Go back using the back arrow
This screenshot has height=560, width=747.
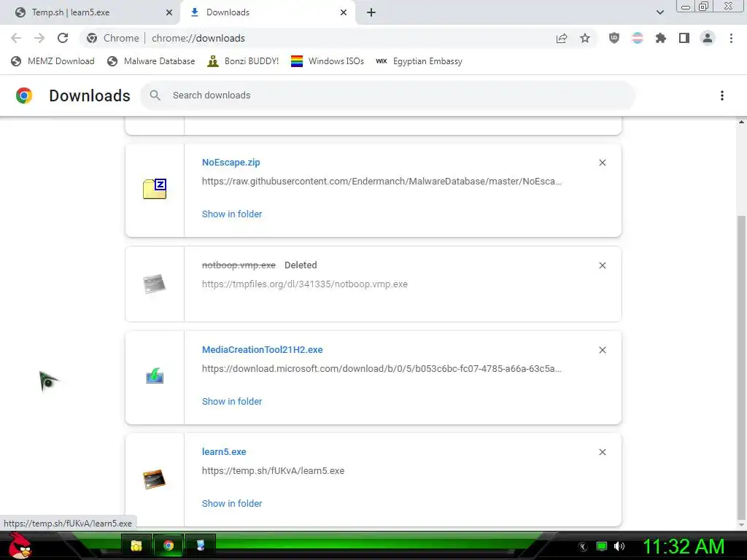tap(16, 38)
